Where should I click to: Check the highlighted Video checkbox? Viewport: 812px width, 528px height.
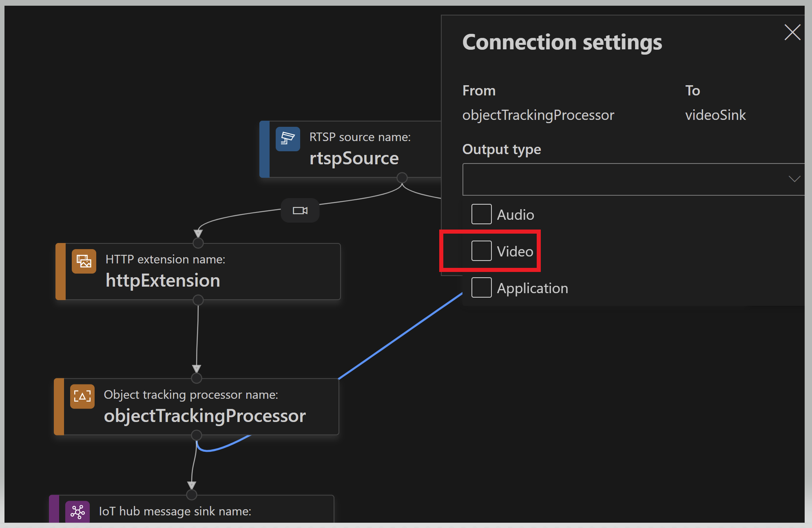tap(482, 251)
